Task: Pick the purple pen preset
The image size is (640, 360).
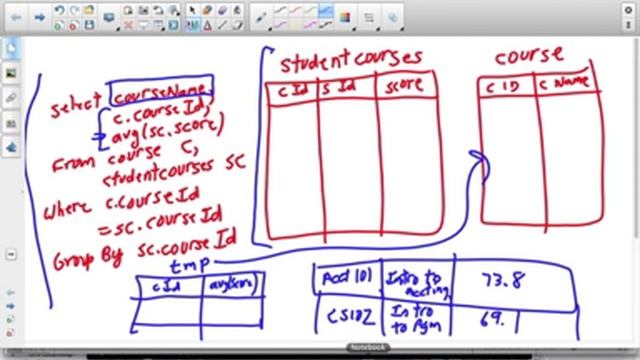Action: tap(280, 25)
